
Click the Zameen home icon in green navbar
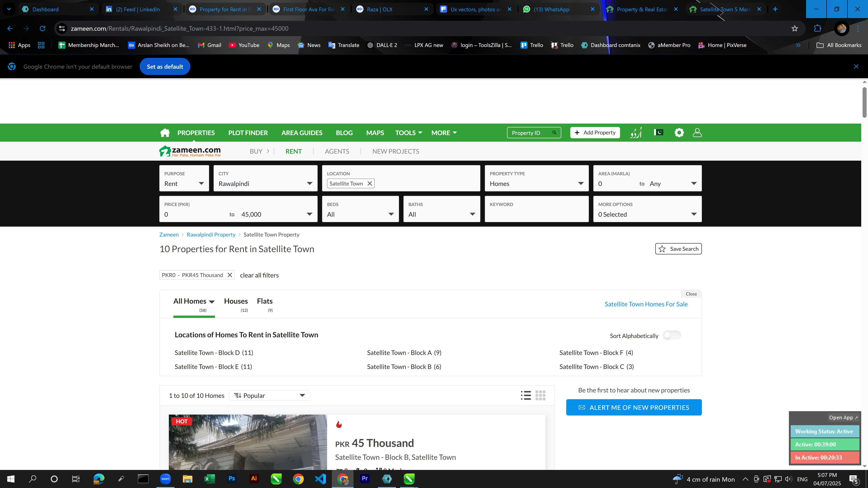point(165,133)
